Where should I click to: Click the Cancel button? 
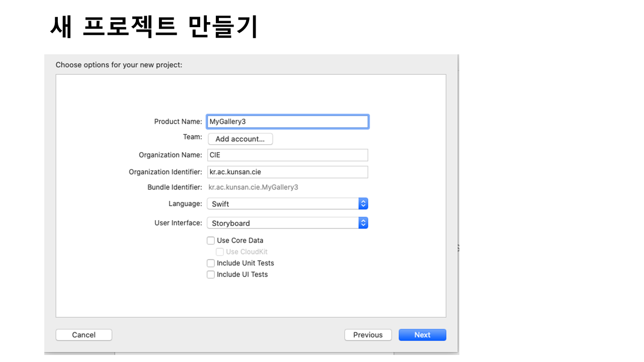[x=84, y=335]
